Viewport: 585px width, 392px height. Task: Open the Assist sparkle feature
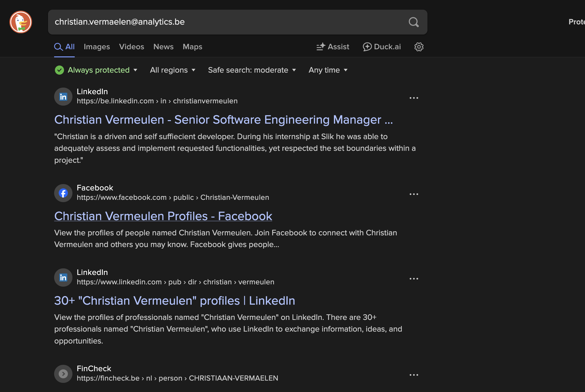[x=333, y=47]
